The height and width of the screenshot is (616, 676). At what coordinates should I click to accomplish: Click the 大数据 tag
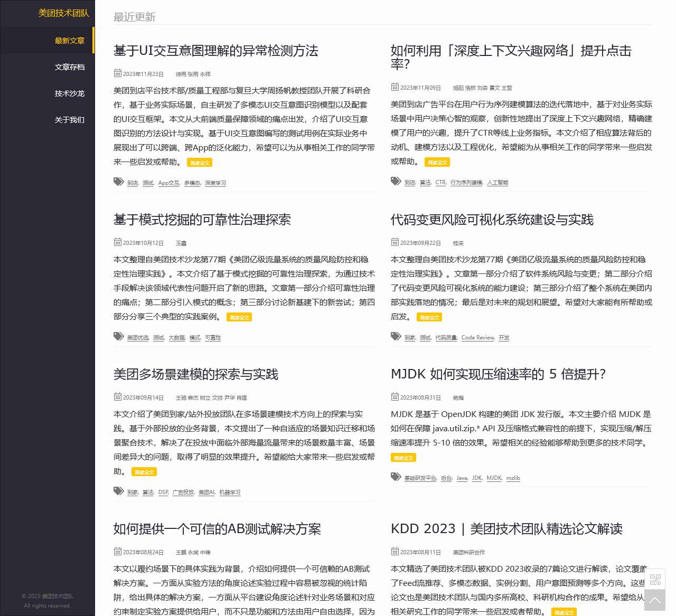tap(177, 337)
